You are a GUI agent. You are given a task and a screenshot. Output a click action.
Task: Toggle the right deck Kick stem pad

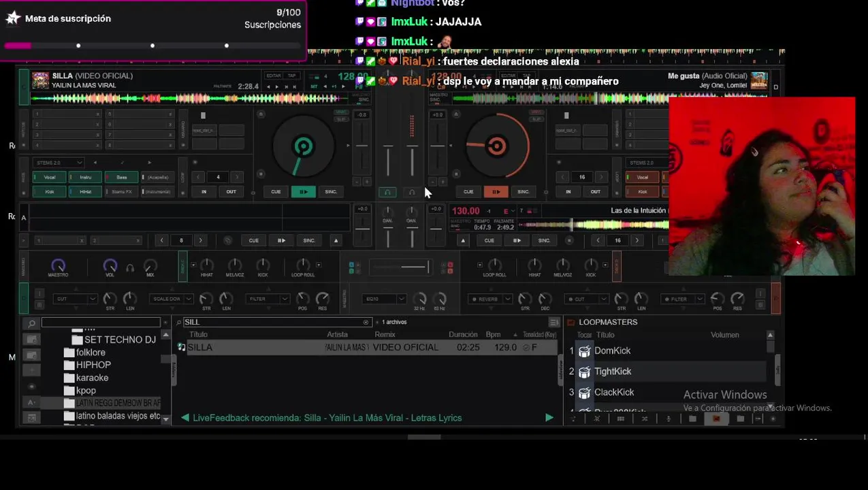642,192
